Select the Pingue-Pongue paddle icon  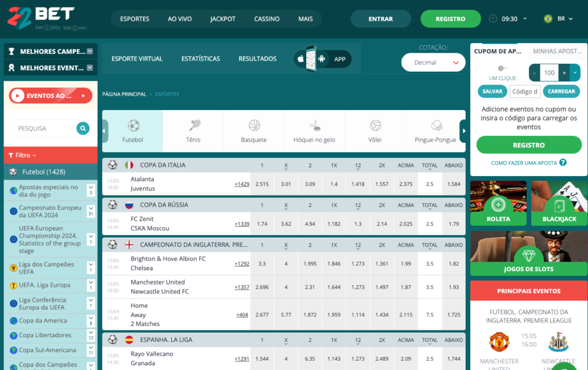436,126
